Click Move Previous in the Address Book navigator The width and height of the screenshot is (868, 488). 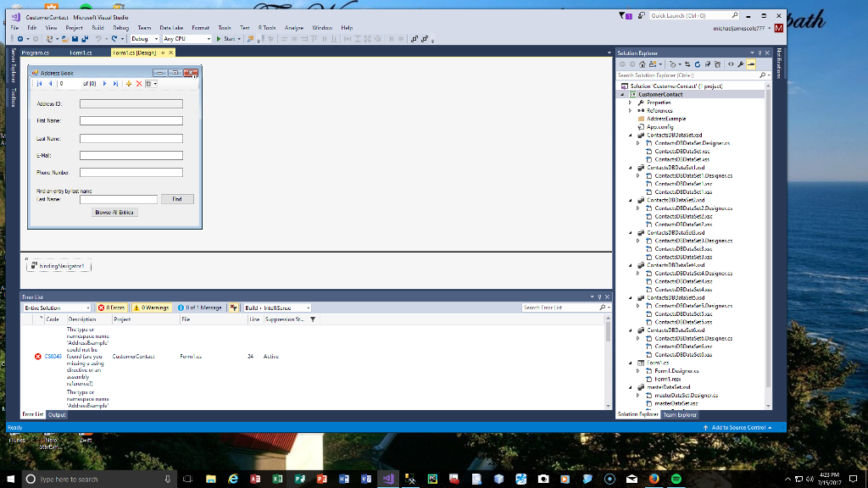[50, 84]
